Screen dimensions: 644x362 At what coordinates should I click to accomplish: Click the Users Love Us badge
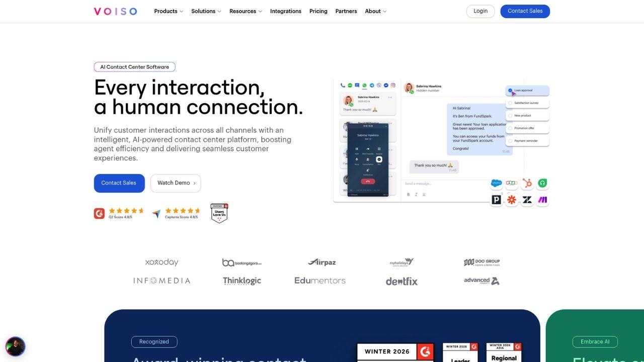(x=219, y=213)
